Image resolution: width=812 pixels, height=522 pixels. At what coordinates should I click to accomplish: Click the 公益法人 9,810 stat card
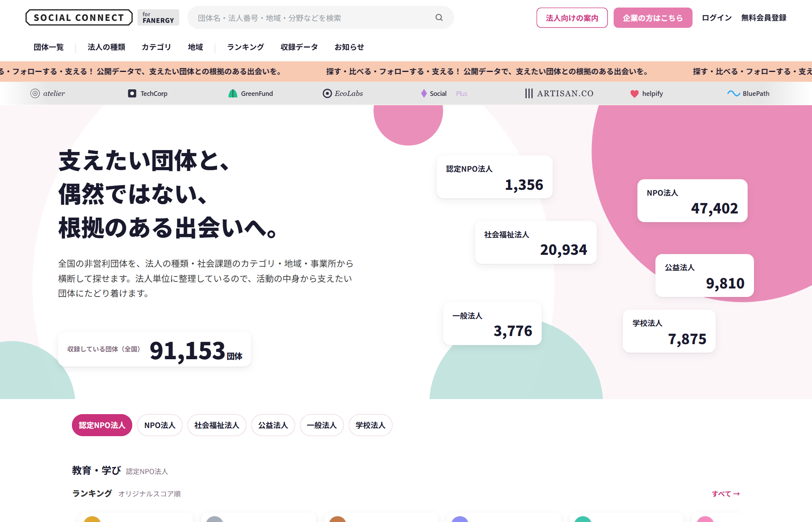[705, 275]
